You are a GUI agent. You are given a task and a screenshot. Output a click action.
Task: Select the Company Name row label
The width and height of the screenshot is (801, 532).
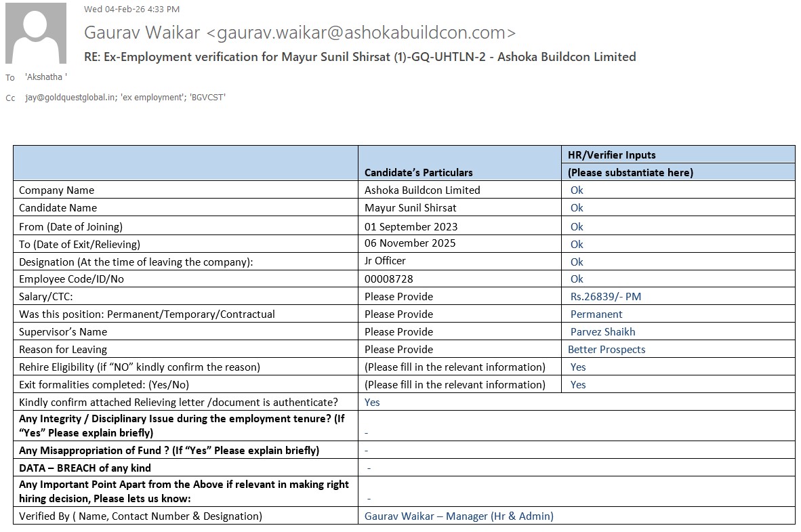[x=57, y=190]
